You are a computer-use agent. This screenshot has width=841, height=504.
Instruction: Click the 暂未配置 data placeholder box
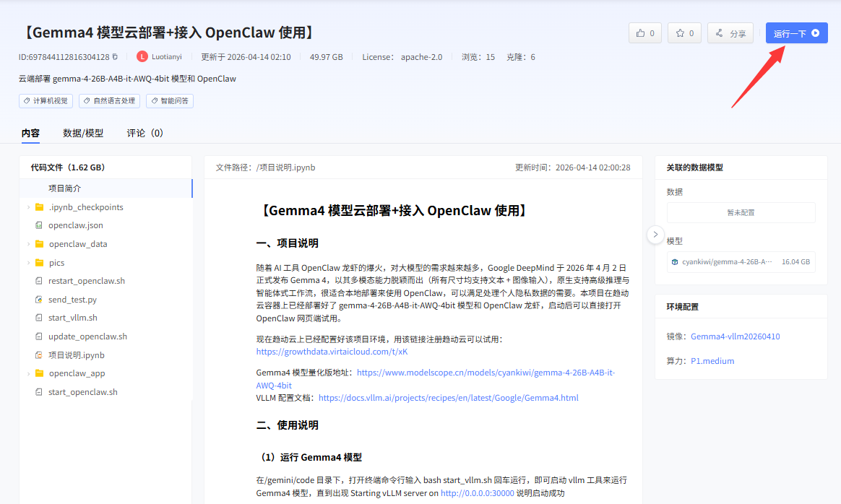741,213
